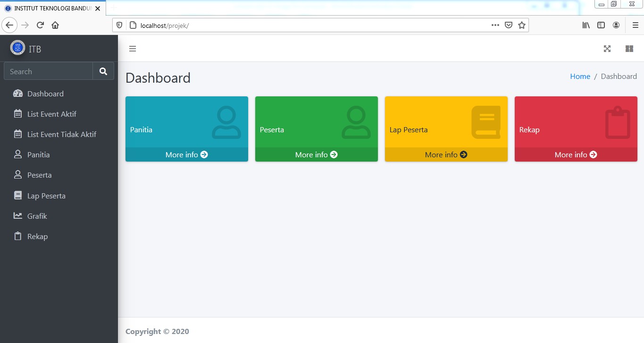Click the Home breadcrumb link
644x343 pixels.
pos(580,76)
